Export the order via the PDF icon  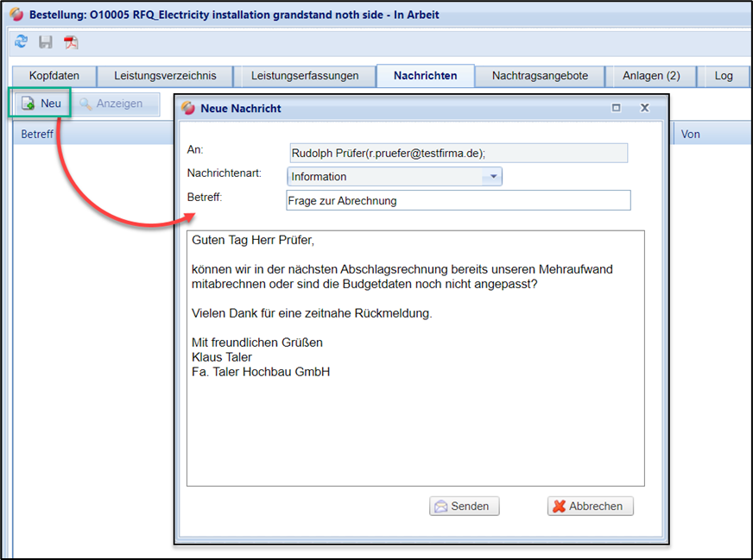click(x=71, y=42)
